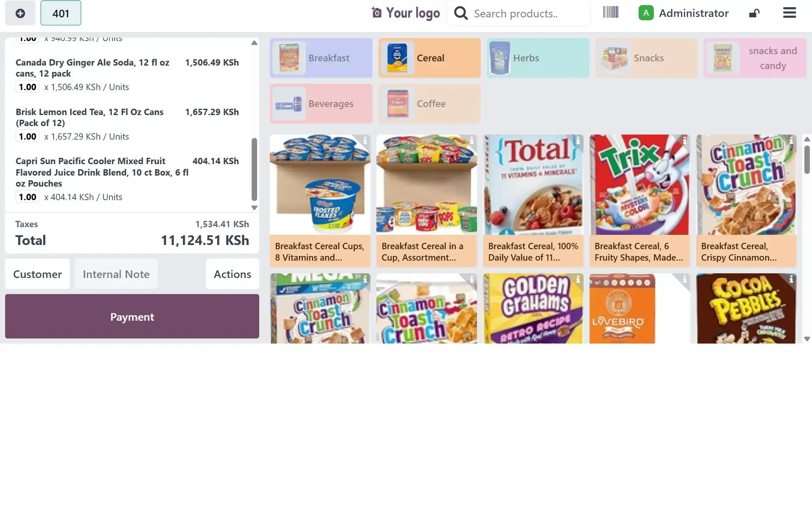Open the hamburger menu icon

tap(789, 13)
